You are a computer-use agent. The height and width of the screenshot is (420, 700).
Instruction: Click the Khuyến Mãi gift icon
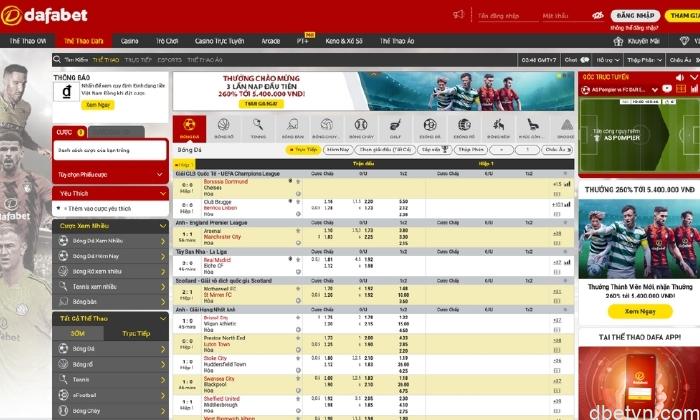pos(618,41)
